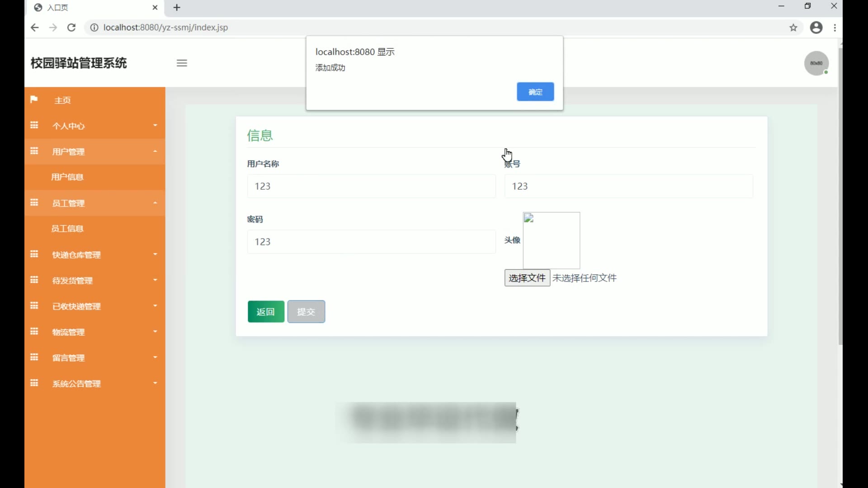This screenshot has height=488, width=868.
Task: Click 确定 in the alert dialog
Action: (x=535, y=92)
